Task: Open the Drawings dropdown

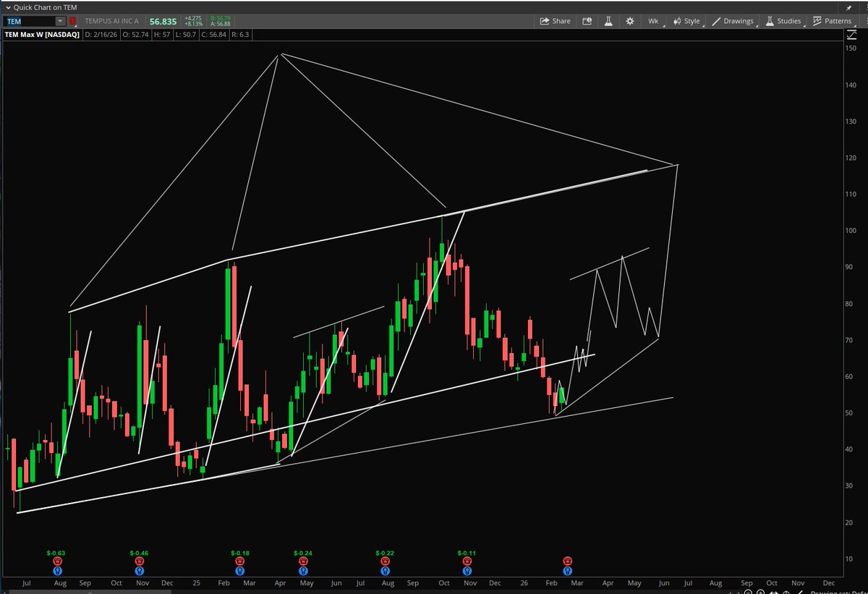Action: (734, 21)
